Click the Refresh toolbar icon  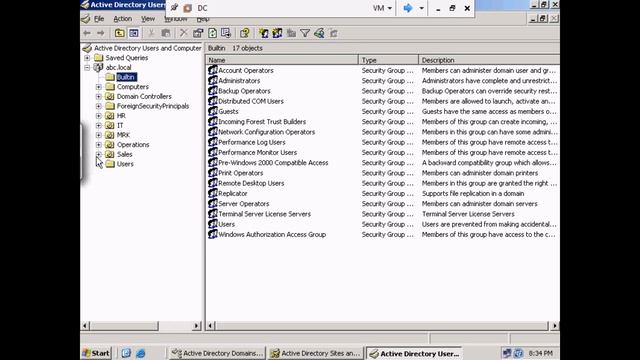coord(212,33)
